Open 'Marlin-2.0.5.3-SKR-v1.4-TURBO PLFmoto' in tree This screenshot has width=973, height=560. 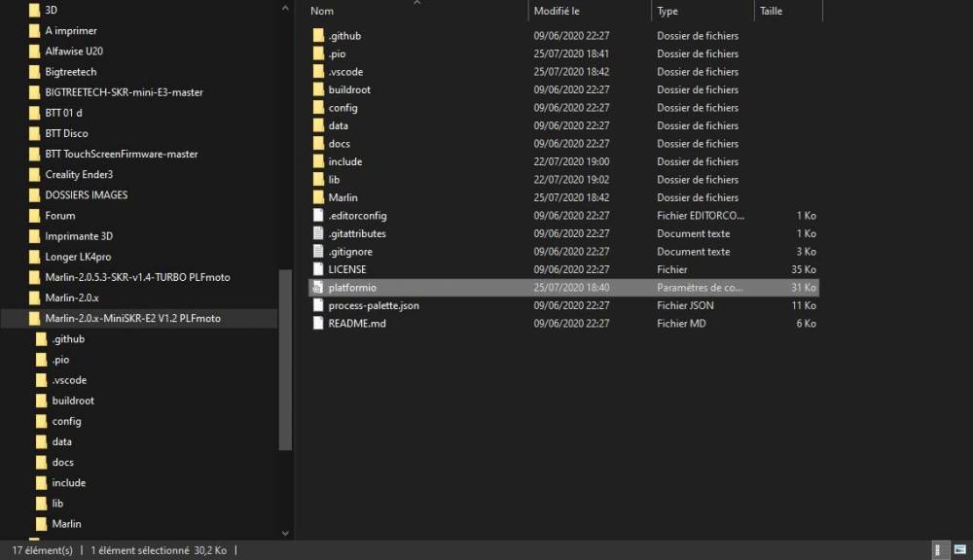click(137, 276)
